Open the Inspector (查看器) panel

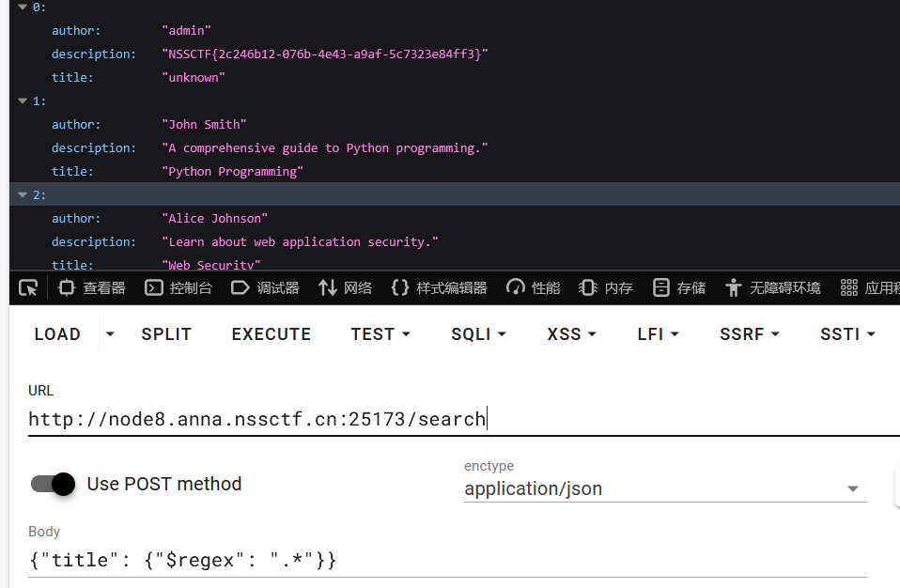(92, 288)
